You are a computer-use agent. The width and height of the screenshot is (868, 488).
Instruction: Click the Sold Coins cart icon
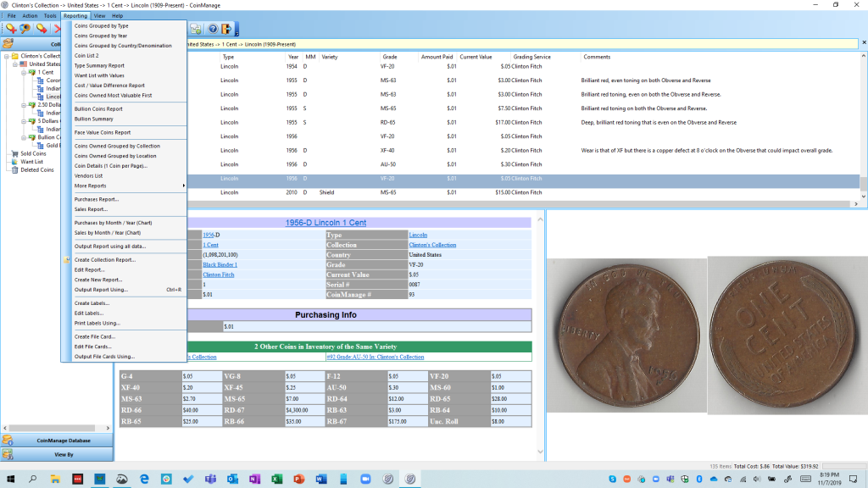[x=15, y=153]
